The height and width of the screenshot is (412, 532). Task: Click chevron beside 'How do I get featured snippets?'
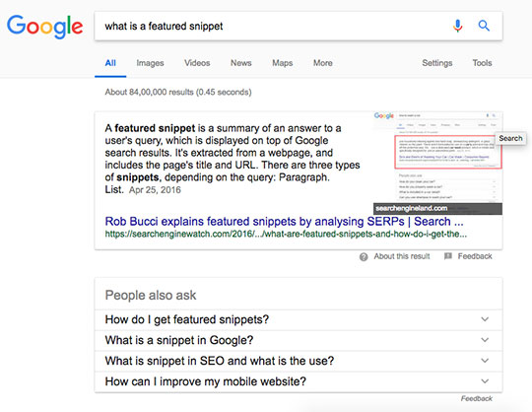pos(485,319)
